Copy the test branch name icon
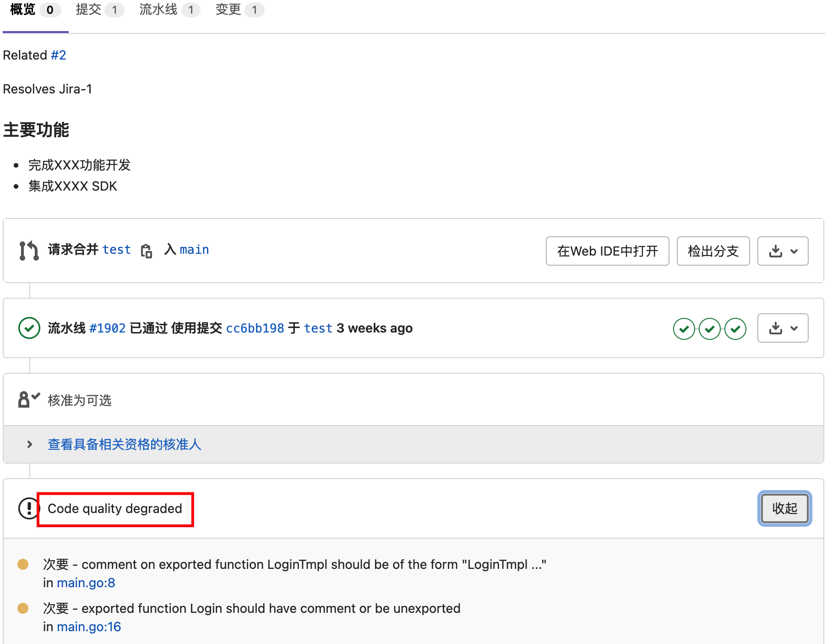Screen dimensions: 827x644 coord(147,251)
